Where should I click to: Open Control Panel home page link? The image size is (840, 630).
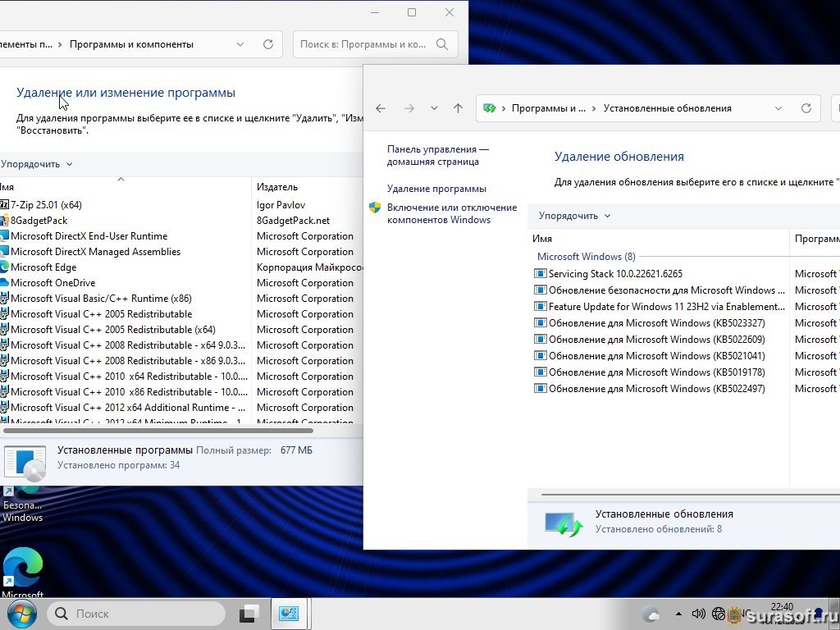click(437, 156)
